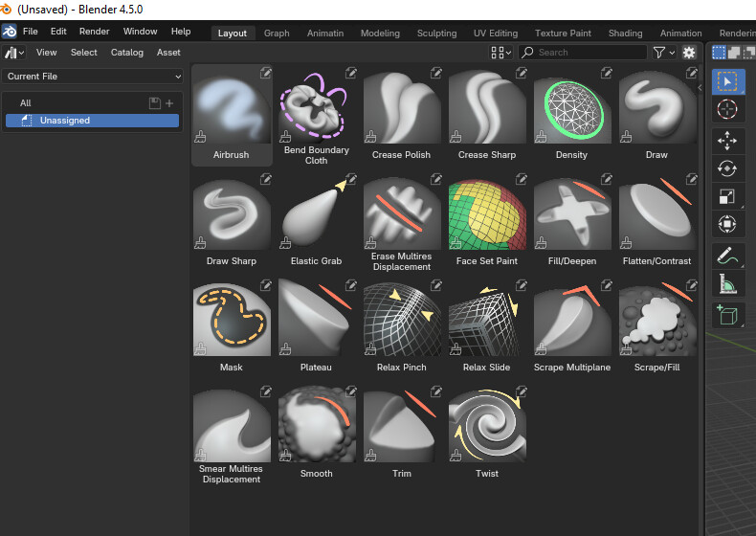Switch to the UV Editing workspace
Image resolution: width=756 pixels, height=536 pixels.
[x=496, y=33]
